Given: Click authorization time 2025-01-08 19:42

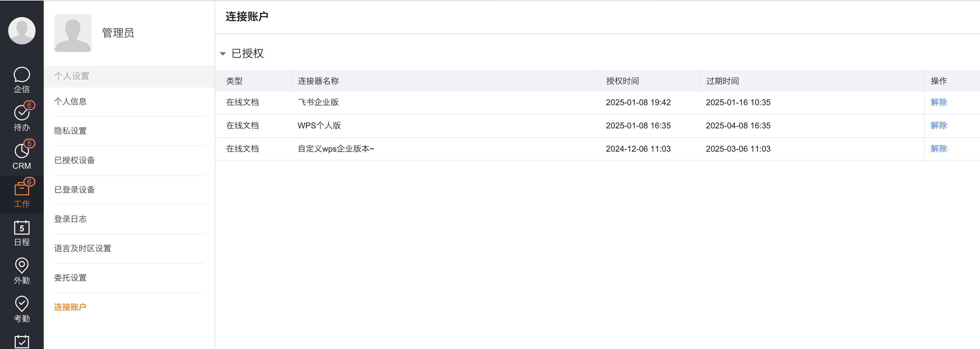Looking at the screenshot, I should tap(638, 102).
